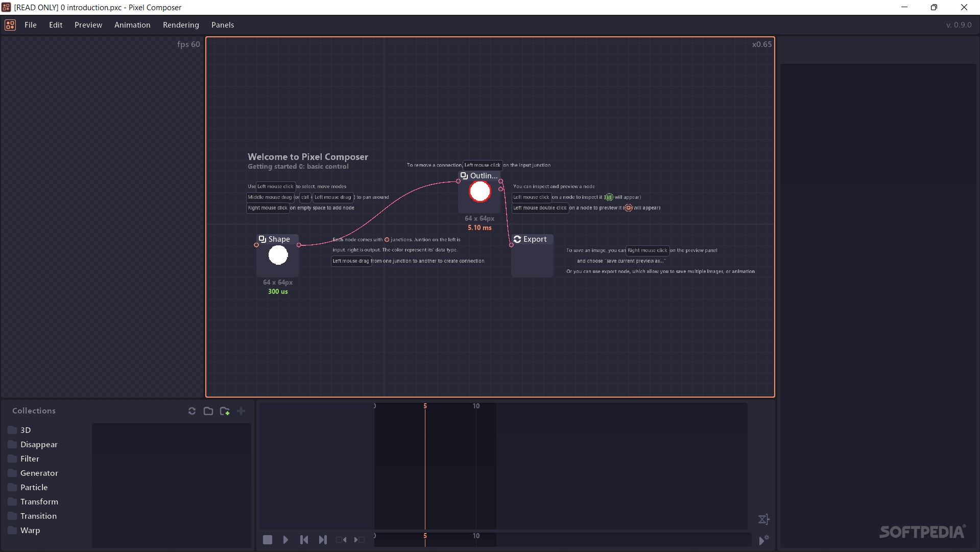Screen dimensions: 980x552
Task: Jump to the first frame
Action: (x=304, y=540)
